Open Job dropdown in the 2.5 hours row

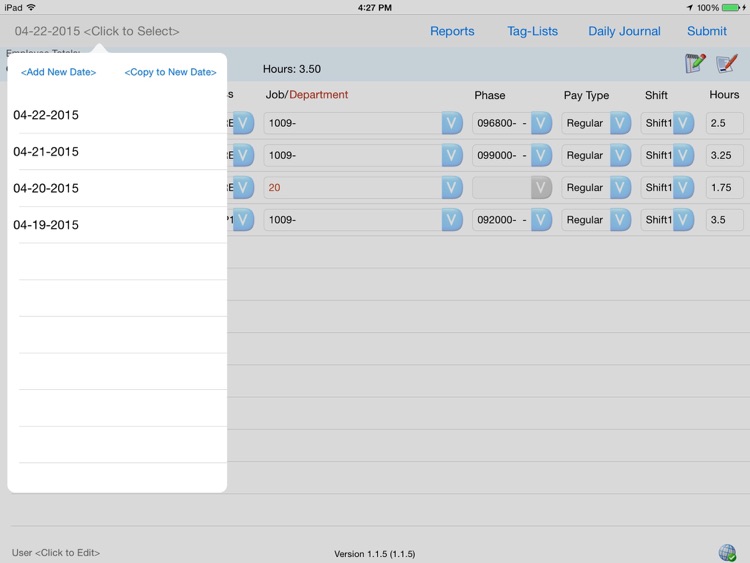tap(452, 123)
